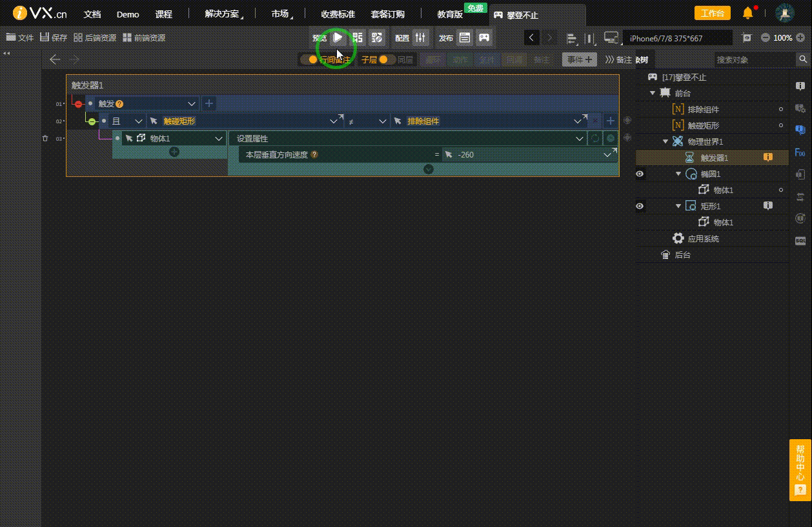
Task: Toggle the 行间备注 switch
Action: point(312,59)
